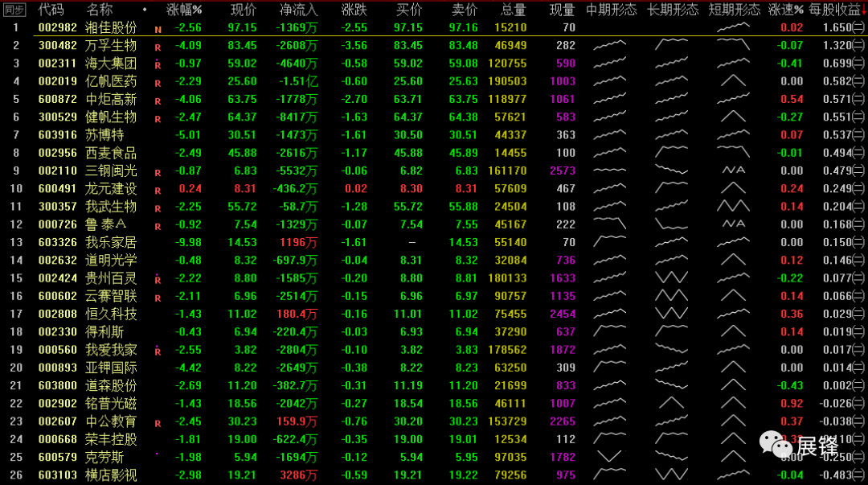Click the circled icon after 0.150 earnings
Image resolution: width=868 pixels, height=485 pixels.
coord(858,242)
